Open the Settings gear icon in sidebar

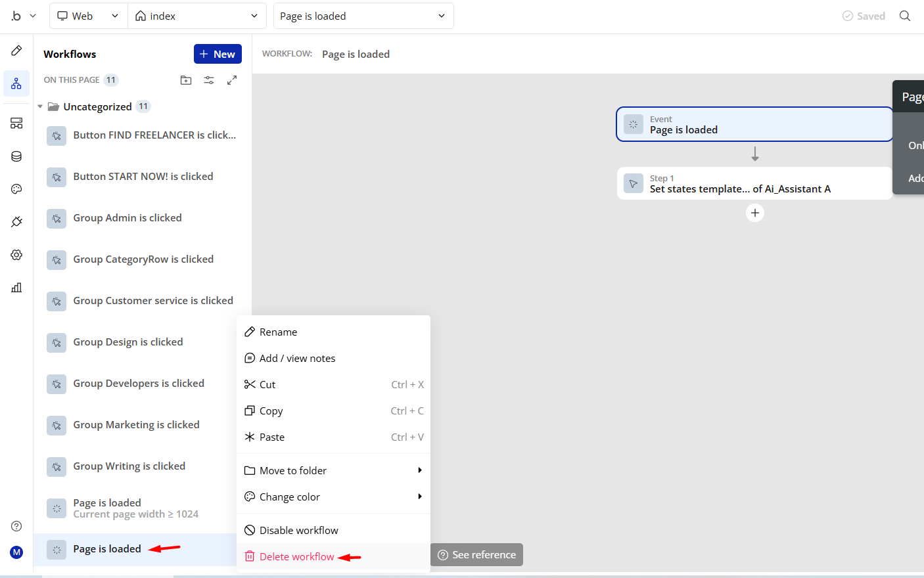(x=16, y=255)
